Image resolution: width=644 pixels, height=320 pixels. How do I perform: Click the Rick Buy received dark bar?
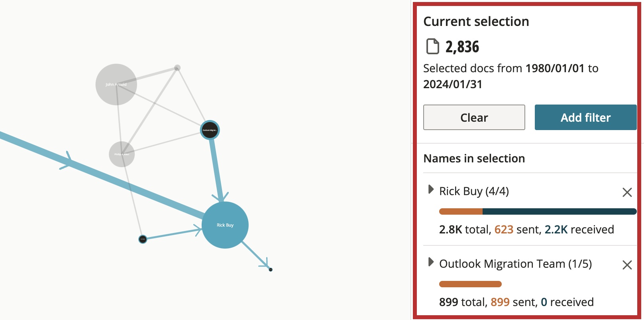(x=560, y=211)
